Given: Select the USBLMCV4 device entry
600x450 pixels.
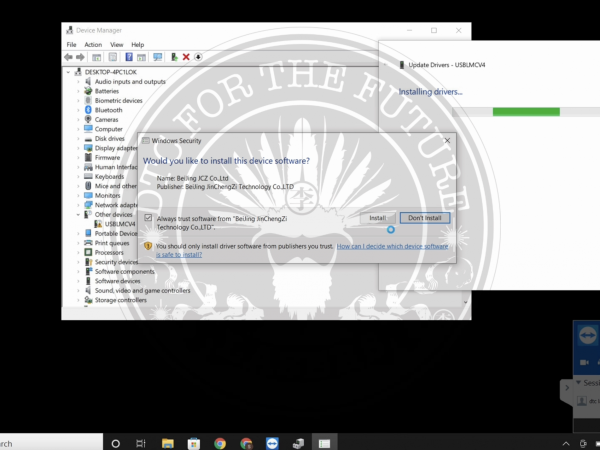Looking at the screenshot, I should click(x=120, y=224).
